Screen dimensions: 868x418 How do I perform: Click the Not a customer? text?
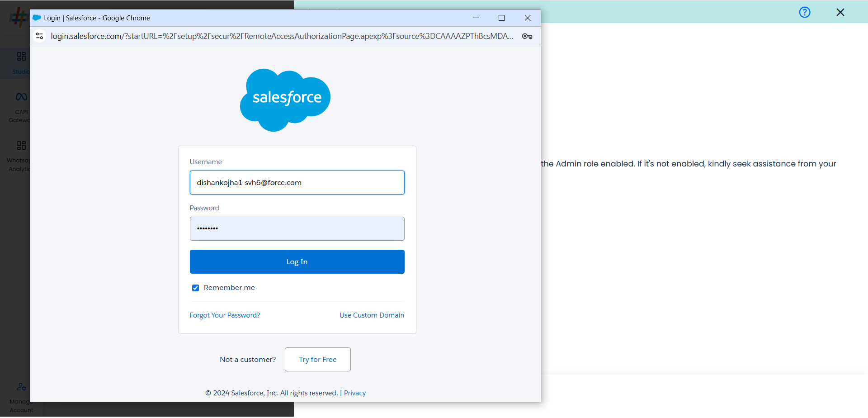point(248,360)
